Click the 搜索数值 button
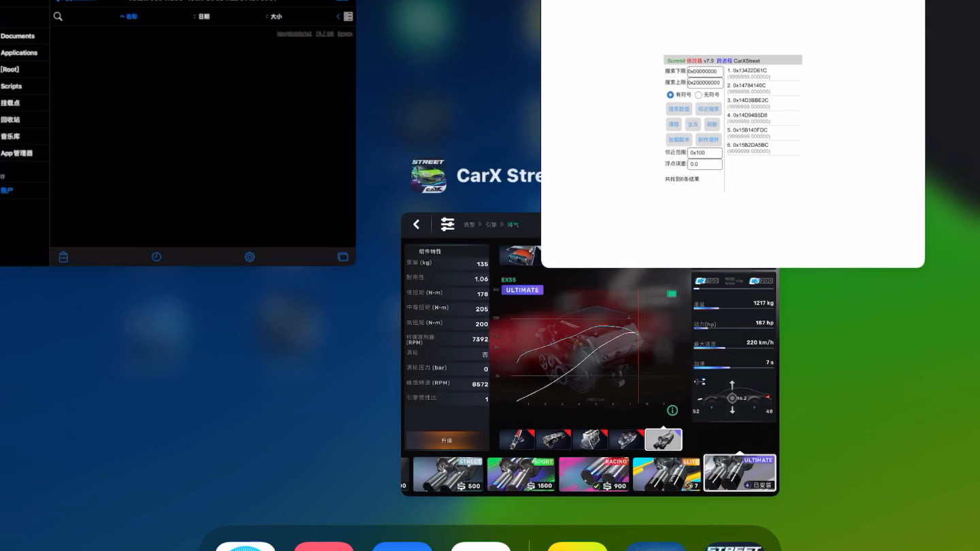Screen dimensions: 980x551 click(x=679, y=109)
